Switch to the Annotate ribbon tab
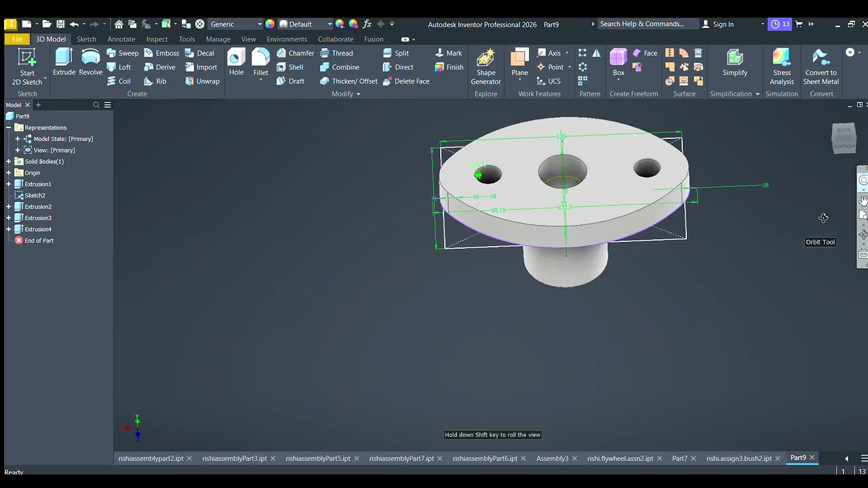The width and height of the screenshot is (868, 488). (x=121, y=39)
